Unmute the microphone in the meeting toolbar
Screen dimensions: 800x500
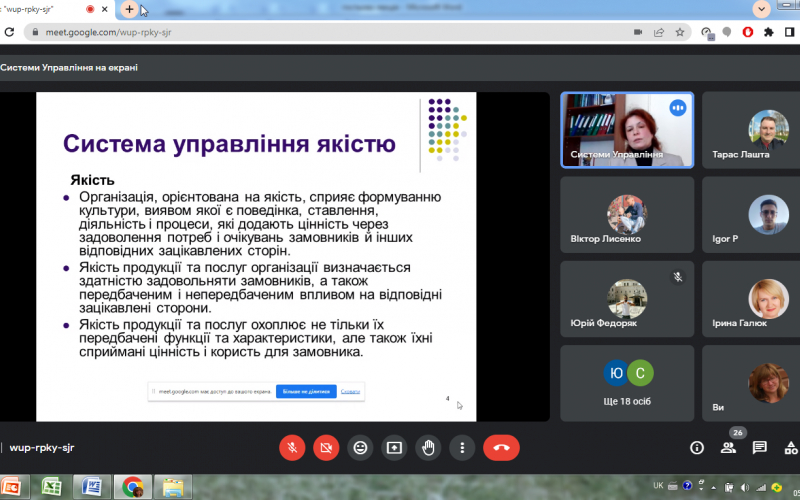[x=292, y=448]
